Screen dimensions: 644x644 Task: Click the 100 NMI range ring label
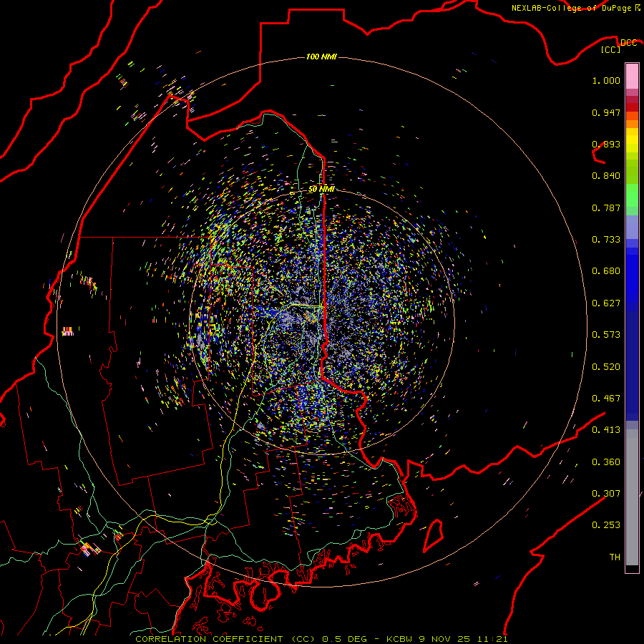(x=321, y=57)
